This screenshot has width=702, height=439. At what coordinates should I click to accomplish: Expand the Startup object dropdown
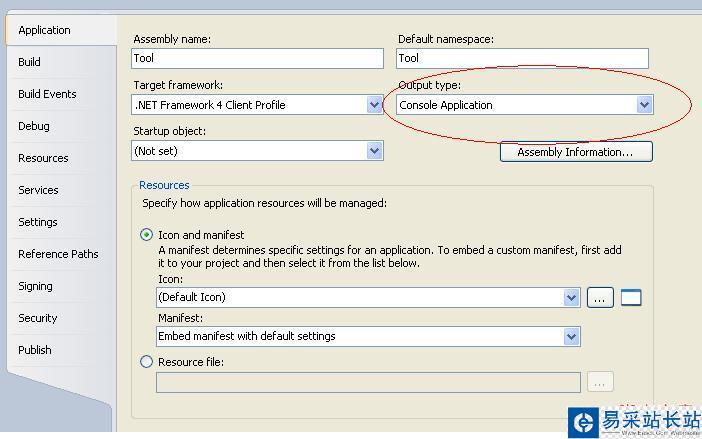[374, 151]
